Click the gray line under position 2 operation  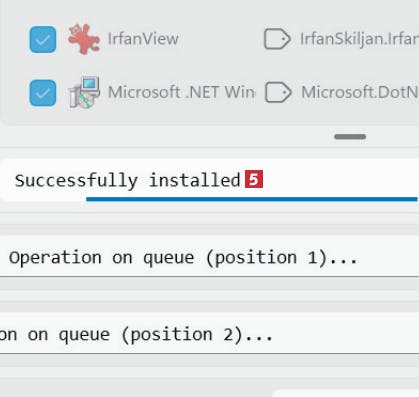tap(209, 354)
